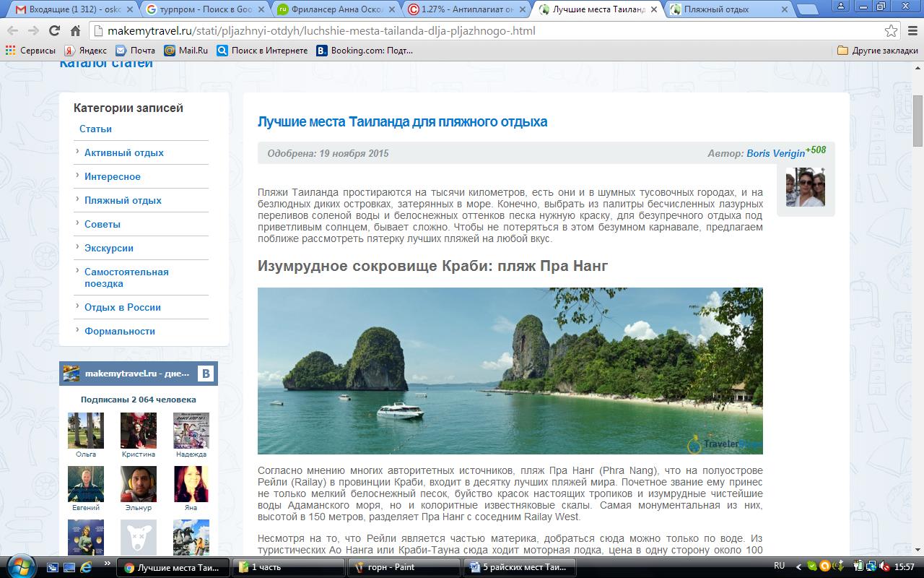Switch to the '5 райских мест' Word window
This screenshot has height=578, width=924.
pyautogui.click(x=519, y=567)
